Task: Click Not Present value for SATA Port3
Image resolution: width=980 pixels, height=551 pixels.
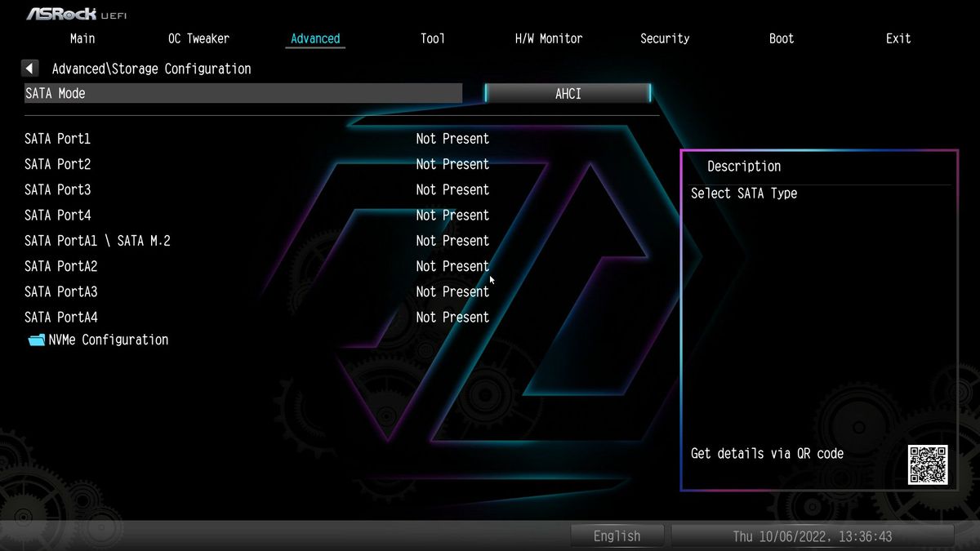Action: point(452,189)
